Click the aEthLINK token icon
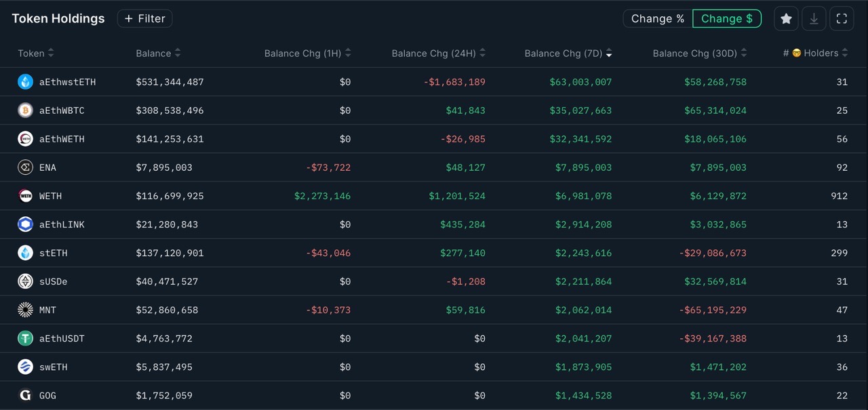The width and height of the screenshot is (868, 410). [25, 224]
